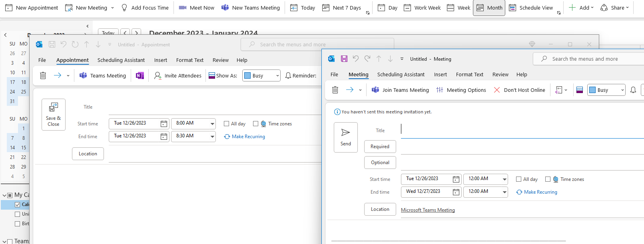
Task: Open Scheduling Assistant tab in Appointment window
Action: click(121, 60)
